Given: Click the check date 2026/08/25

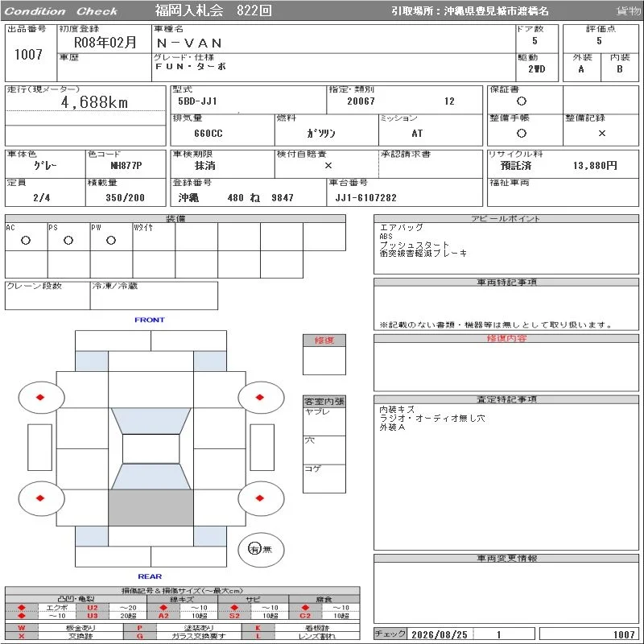Looking at the screenshot, I should 440,634.
